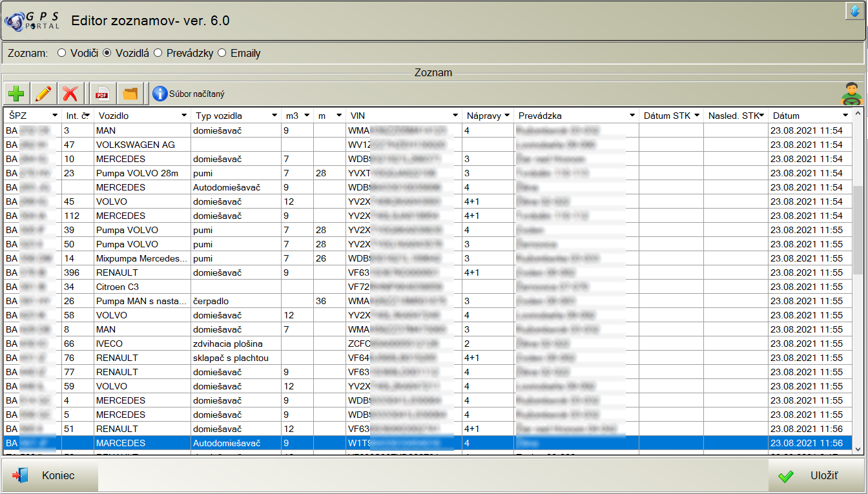Click internal number 112 cell

[x=77, y=216]
